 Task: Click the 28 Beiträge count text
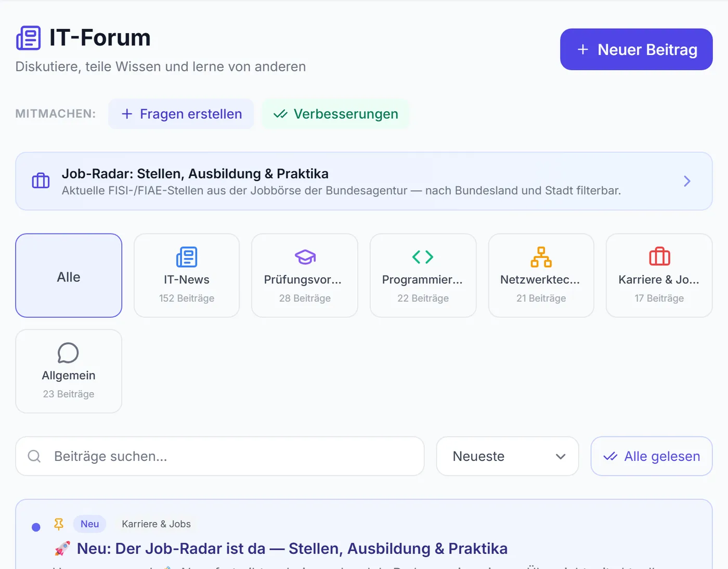pos(305,298)
